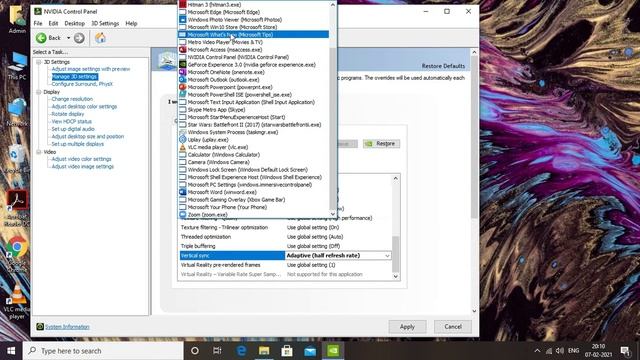Click Windows Start button
Screen dimensions: 640x360
[11, 351]
